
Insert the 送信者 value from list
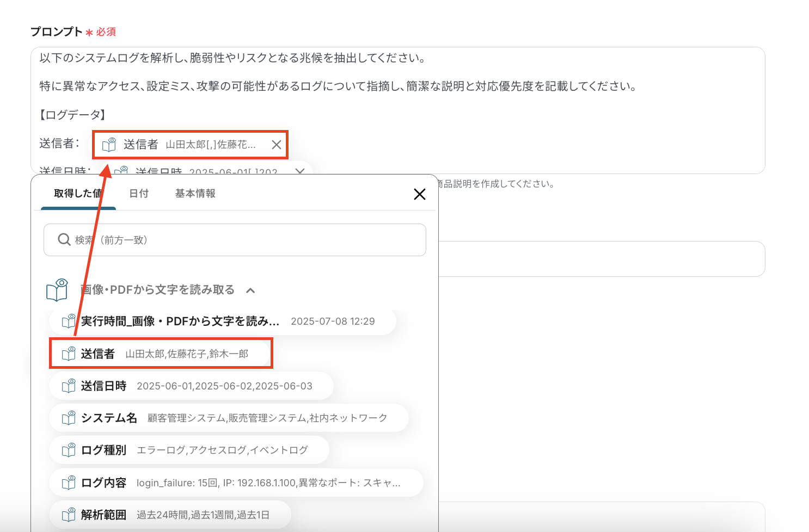161,354
